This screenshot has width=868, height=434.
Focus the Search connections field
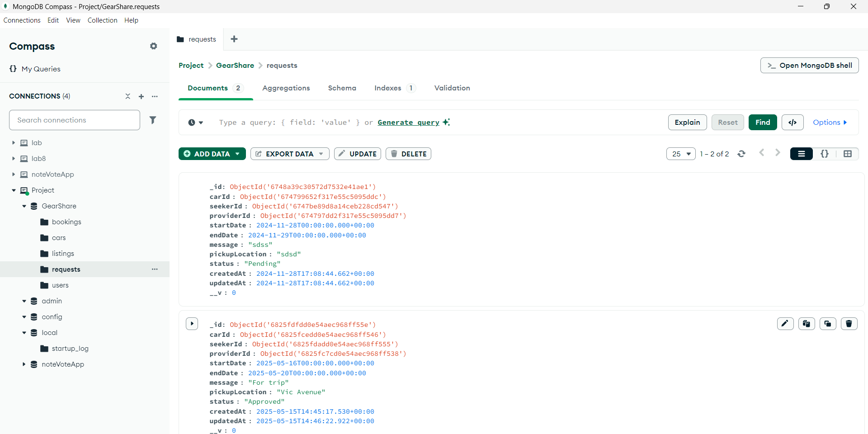(75, 120)
